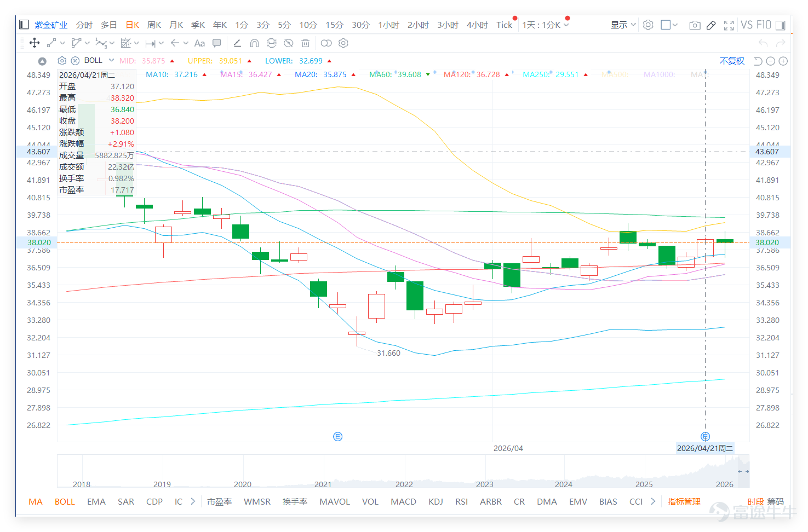
Task: Expand wave tool options arrow
Action: click(x=112, y=43)
